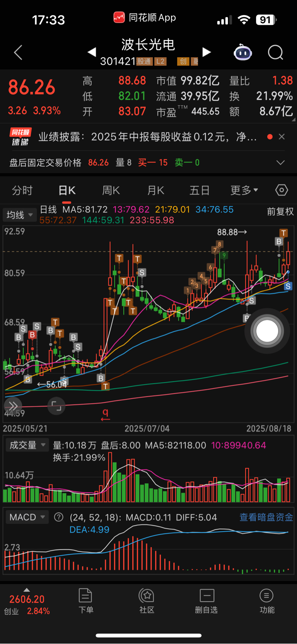Tap the MA5:82118.00 volume average label
Screen dimensions: 297x644
pyautogui.click(x=176, y=445)
